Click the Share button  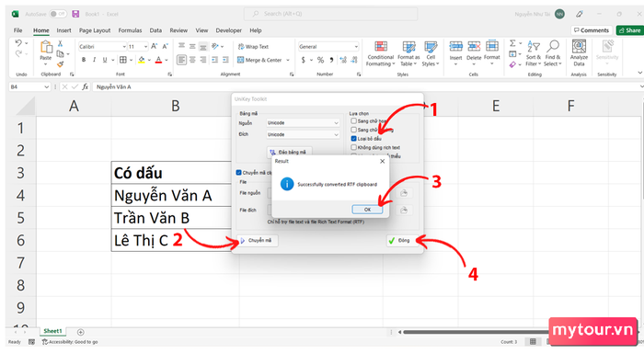tap(629, 30)
